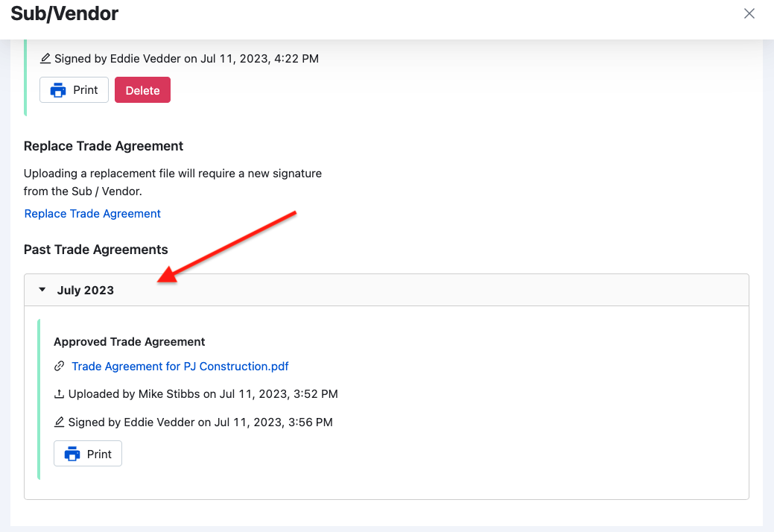Select the Past Trade Agreements heading
The height and width of the screenshot is (532, 774).
coord(96,250)
